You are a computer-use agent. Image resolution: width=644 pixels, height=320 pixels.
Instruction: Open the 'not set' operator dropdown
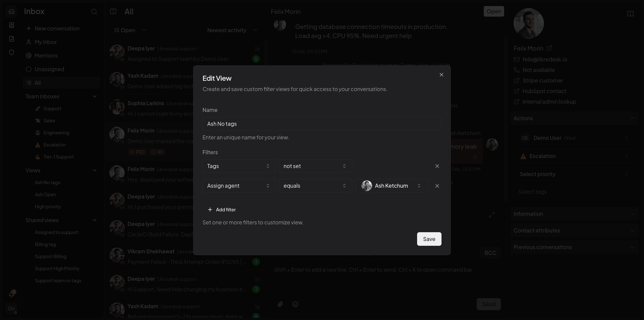tap(315, 166)
